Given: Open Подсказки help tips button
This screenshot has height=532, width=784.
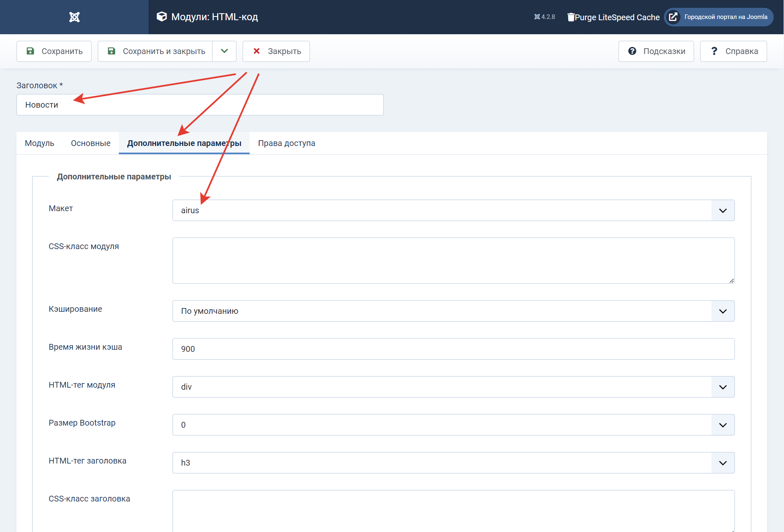Looking at the screenshot, I should tap(656, 51).
